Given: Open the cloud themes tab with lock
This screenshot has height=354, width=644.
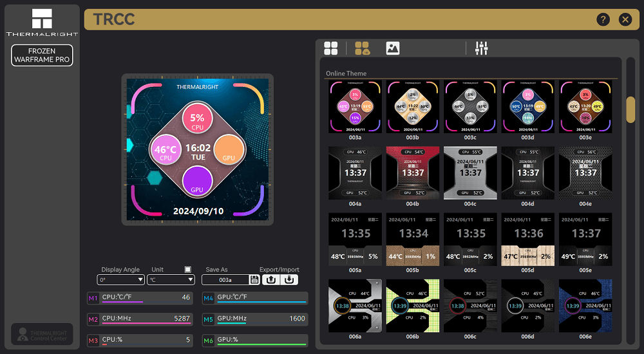Looking at the screenshot, I should tap(362, 48).
